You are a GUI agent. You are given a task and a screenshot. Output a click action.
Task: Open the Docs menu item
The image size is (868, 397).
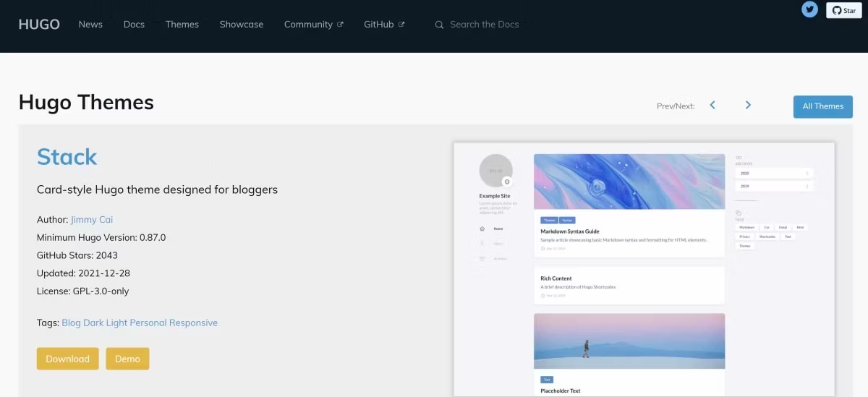134,24
